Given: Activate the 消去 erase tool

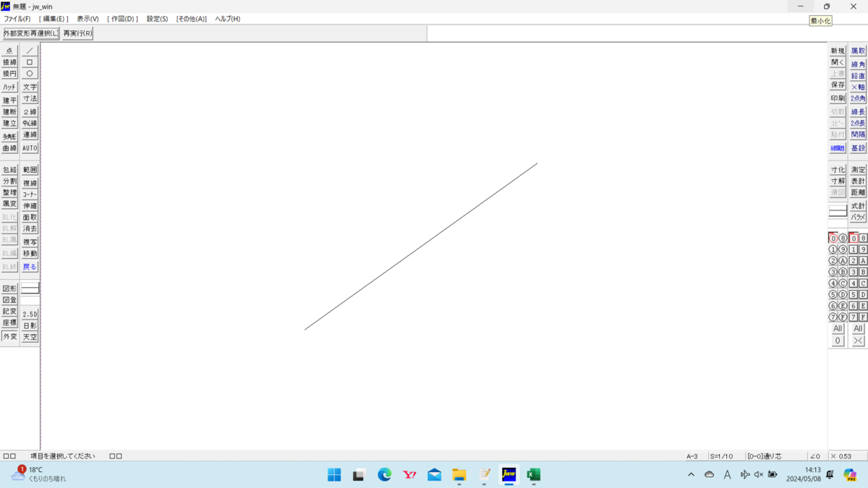Looking at the screenshot, I should (29, 228).
